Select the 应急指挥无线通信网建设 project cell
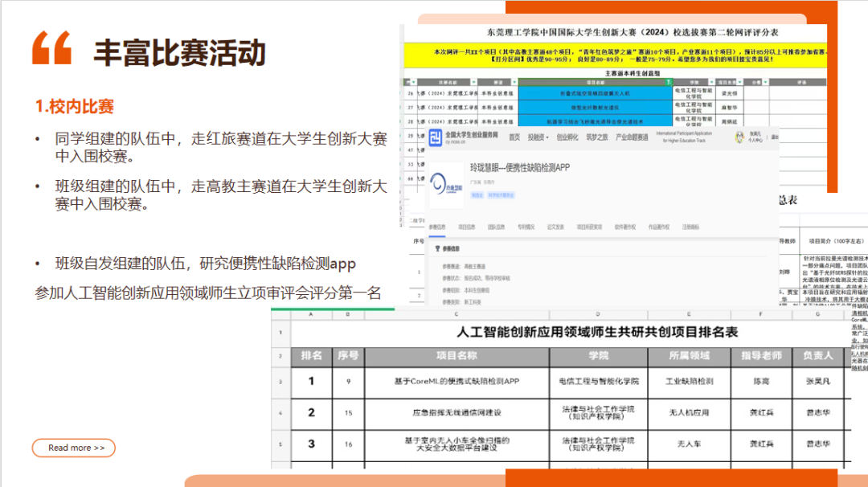The width and height of the screenshot is (868, 487). click(457, 412)
